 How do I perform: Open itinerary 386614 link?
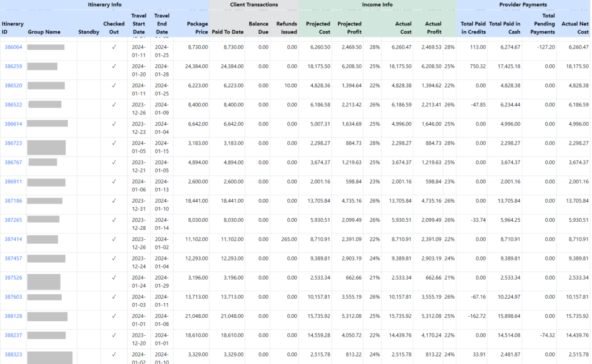point(13,124)
